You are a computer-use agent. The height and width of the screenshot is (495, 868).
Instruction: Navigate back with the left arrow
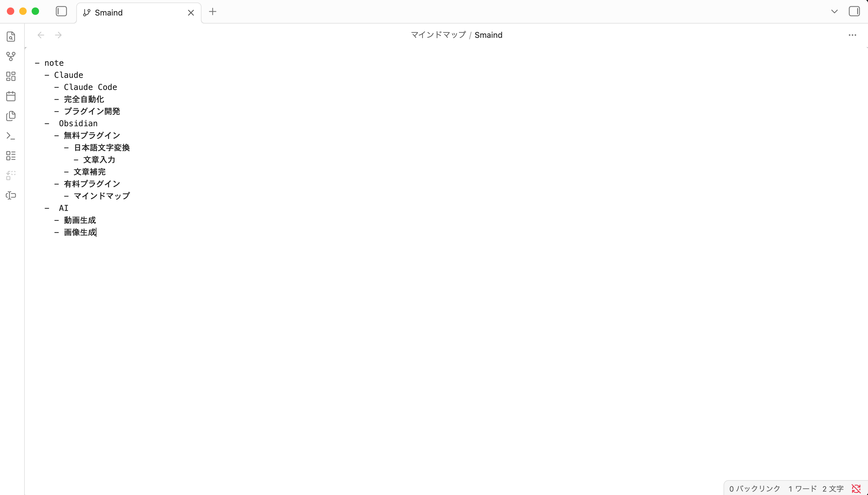[41, 35]
